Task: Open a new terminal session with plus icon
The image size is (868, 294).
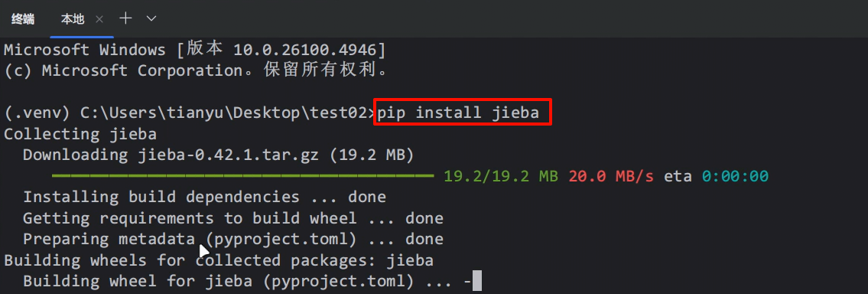Action: [125, 18]
